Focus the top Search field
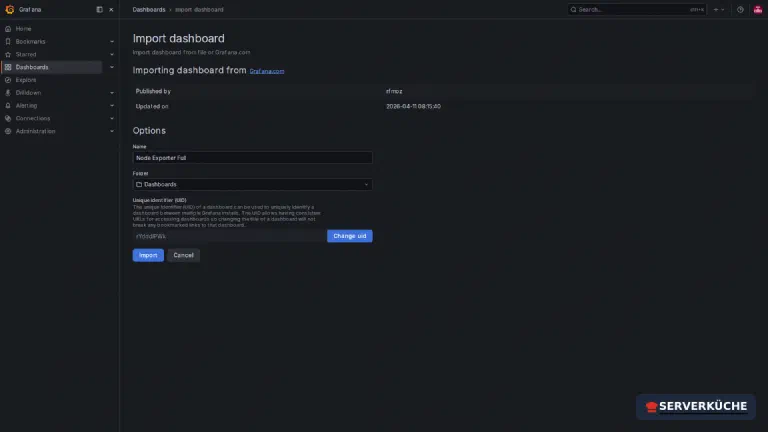 [x=637, y=9]
